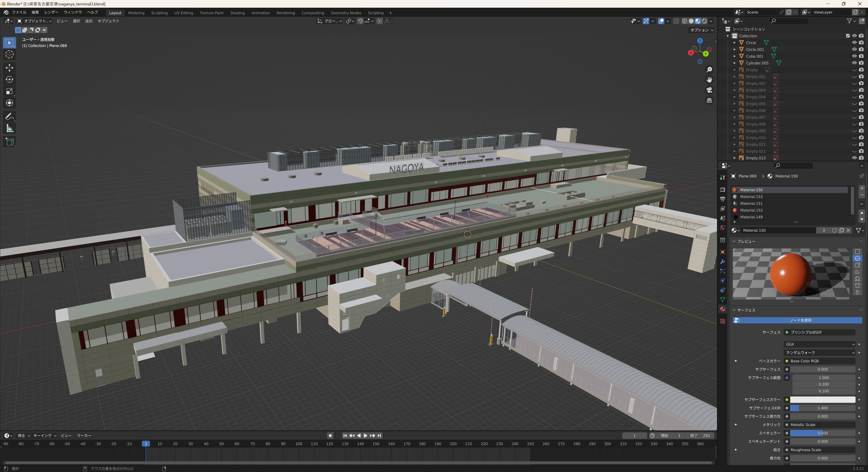Open the オプション dropdown
Screen dimensions: 868x472
702,30
